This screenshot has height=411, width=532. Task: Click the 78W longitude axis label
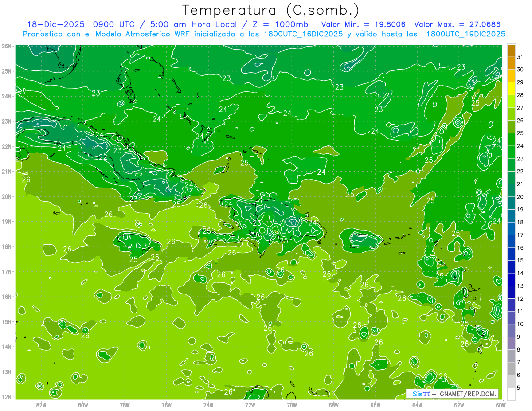tap(125, 405)
